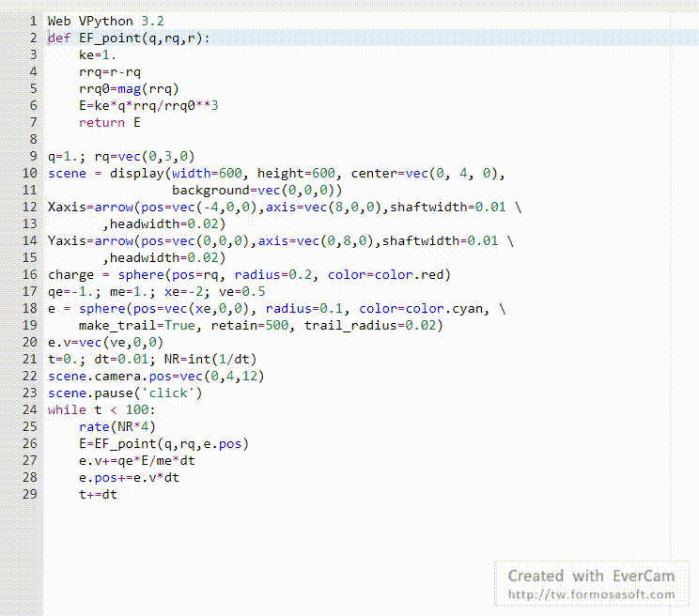The height and width of the screenshot is (616, 699).
Task: Click the 'def EF_point(q,rq,r):' line
Action: point(129,38)
